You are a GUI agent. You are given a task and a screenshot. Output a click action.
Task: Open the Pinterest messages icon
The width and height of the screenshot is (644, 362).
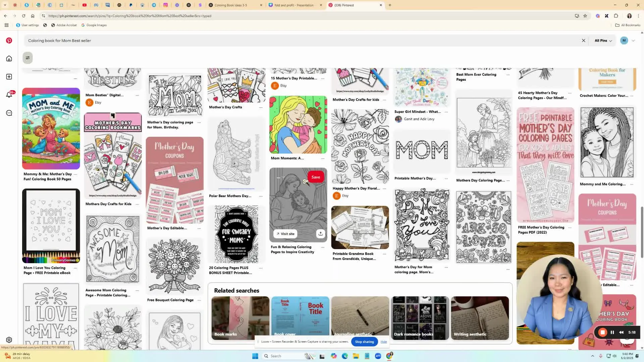pyautogui.click(x=9, y=113)
